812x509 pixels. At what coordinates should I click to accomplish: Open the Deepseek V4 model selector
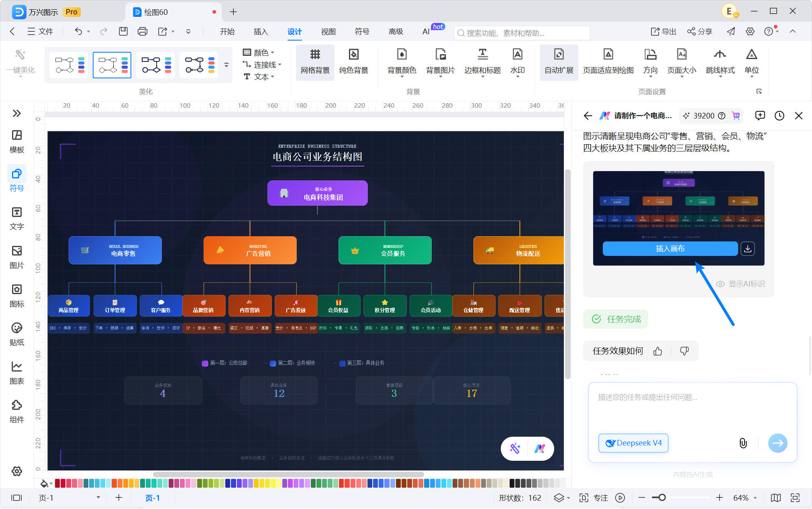[633, 443]
